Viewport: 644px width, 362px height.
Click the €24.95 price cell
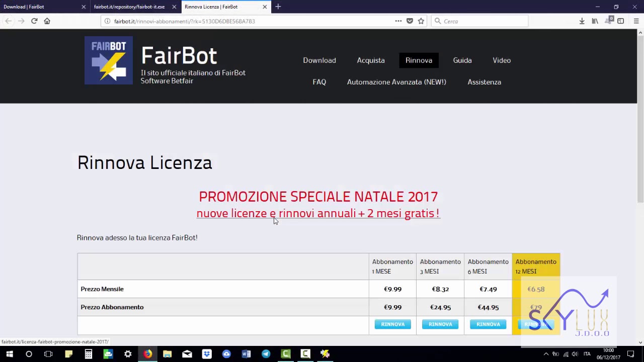440,307
